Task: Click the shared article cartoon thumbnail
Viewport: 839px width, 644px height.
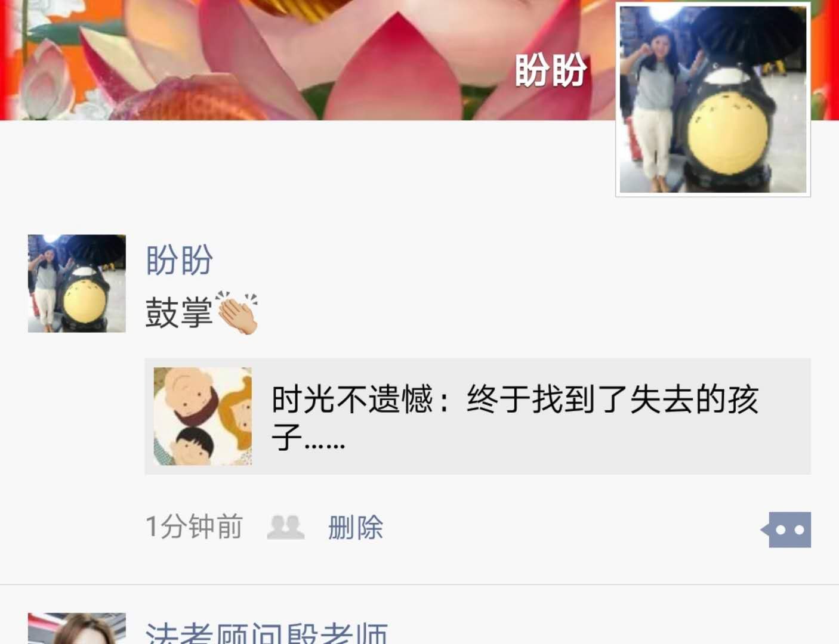Action: pos(203,416)
